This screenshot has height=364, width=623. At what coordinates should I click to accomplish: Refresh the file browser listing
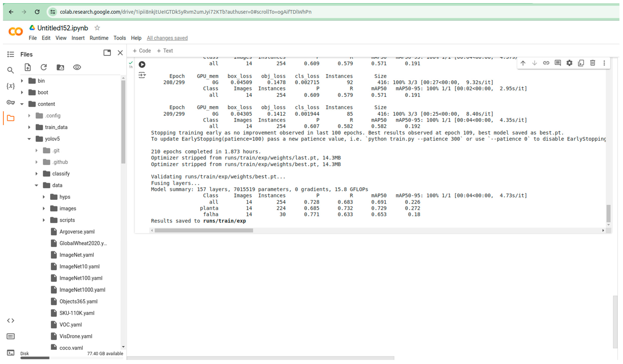(44, 67)
